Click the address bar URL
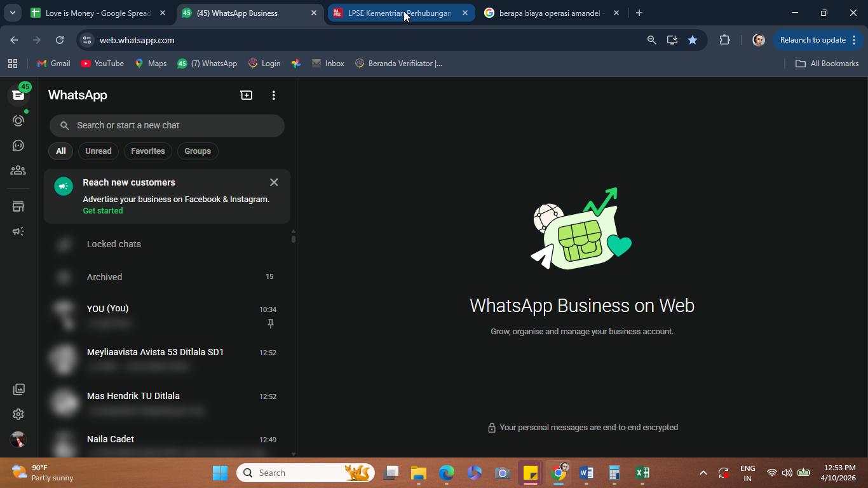Image resolution: width=868 pixels, height=488 pixels. click(137, 40)
